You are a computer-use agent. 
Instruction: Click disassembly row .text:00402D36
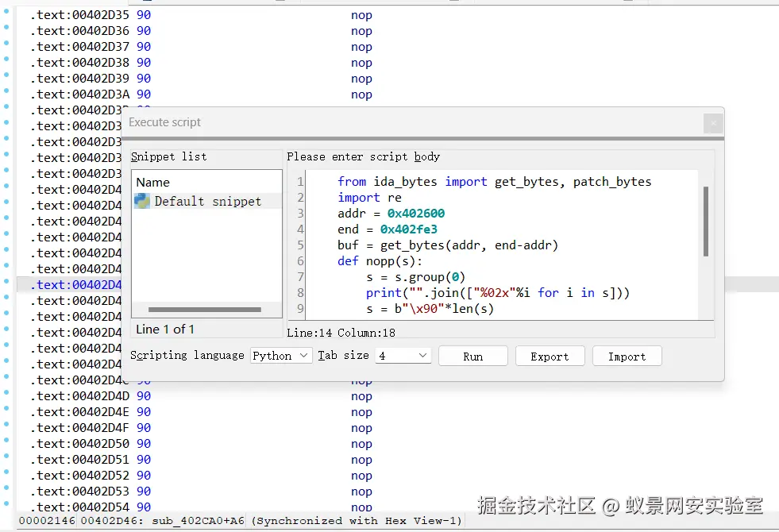tap(201, 31)
